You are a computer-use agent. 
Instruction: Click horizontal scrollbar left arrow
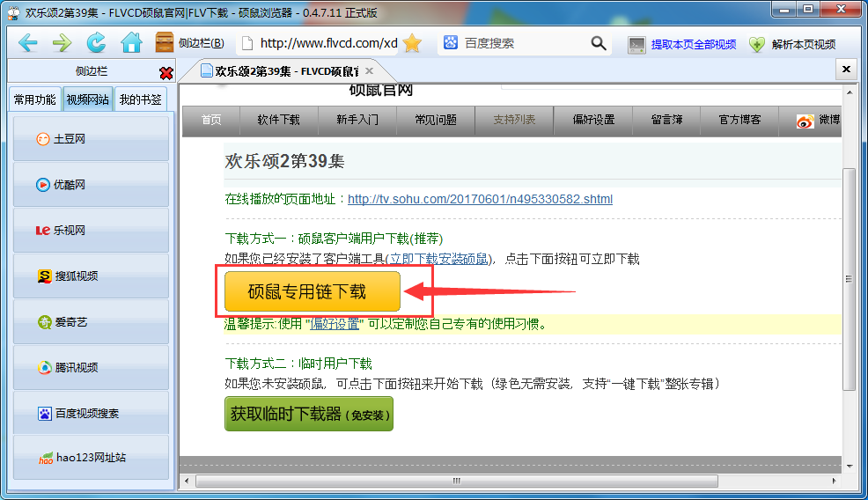point(187,481)
